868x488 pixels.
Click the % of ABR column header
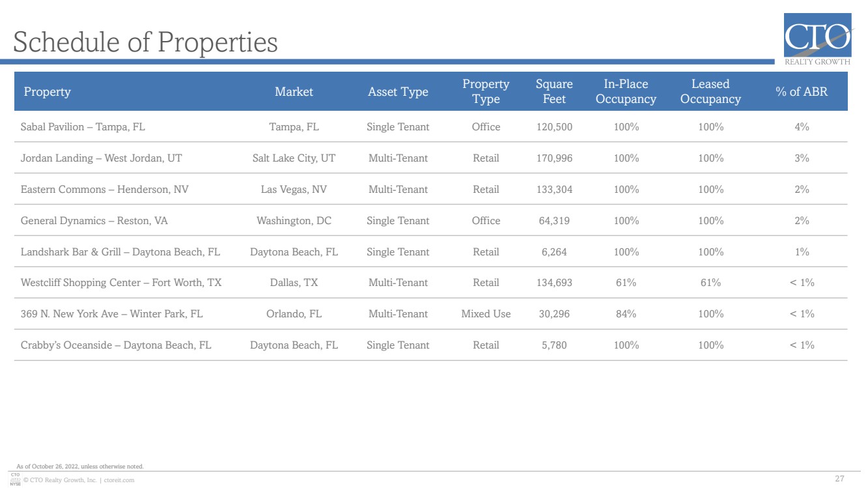802,92
